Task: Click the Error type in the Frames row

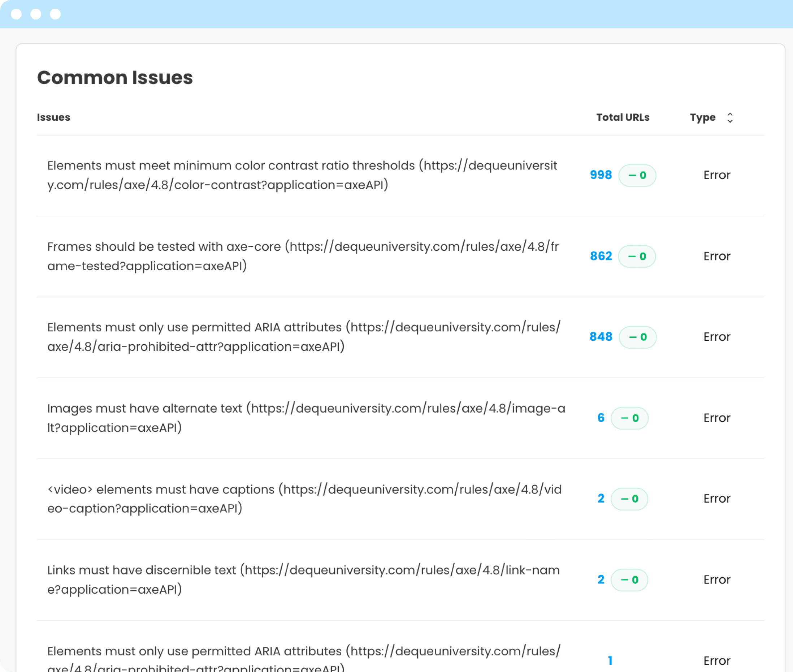Action: coord(716,257)
